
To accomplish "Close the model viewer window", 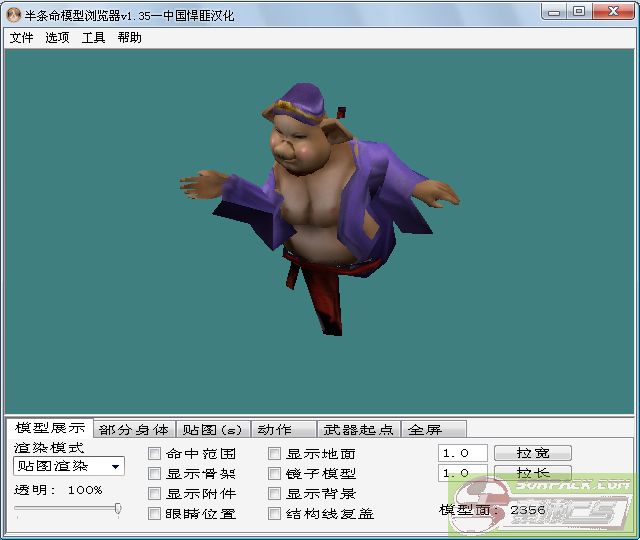I will pyautogui.click(x=612, y=11).
